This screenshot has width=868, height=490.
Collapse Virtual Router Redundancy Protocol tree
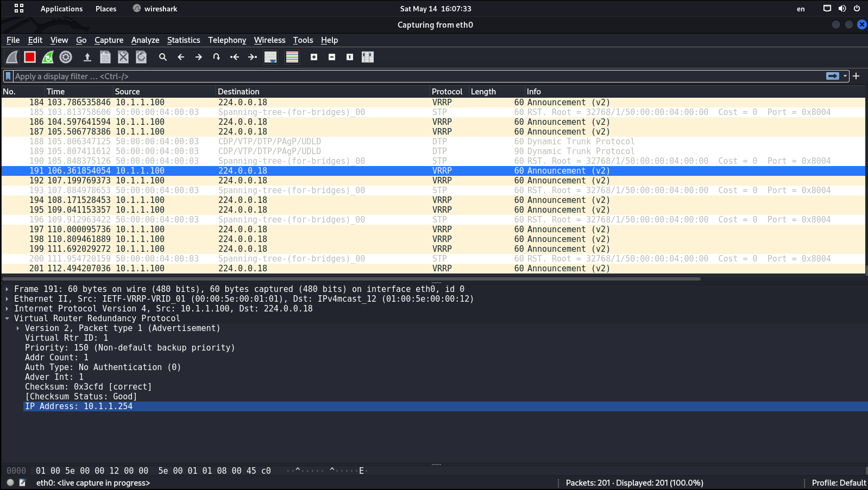(x=7, y=319)
